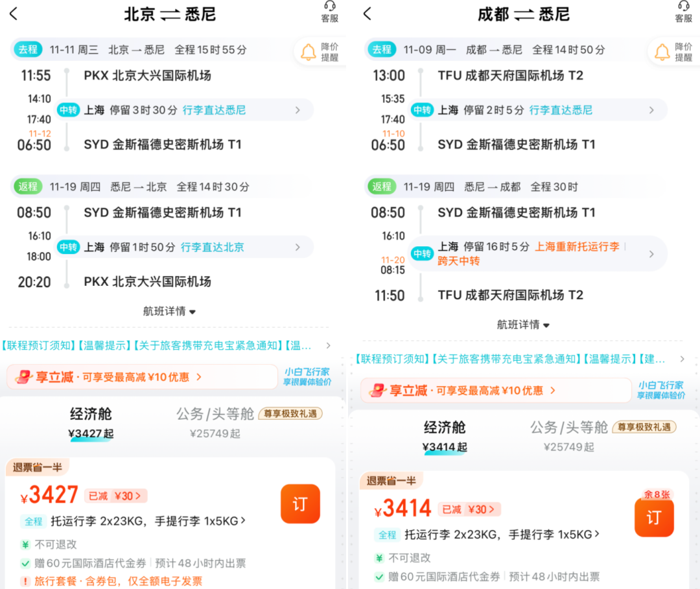Expand transfer details for 停留1时50分 行李直达北京
Viewport: 700px width, 589px height.
(x=297, y=248)
